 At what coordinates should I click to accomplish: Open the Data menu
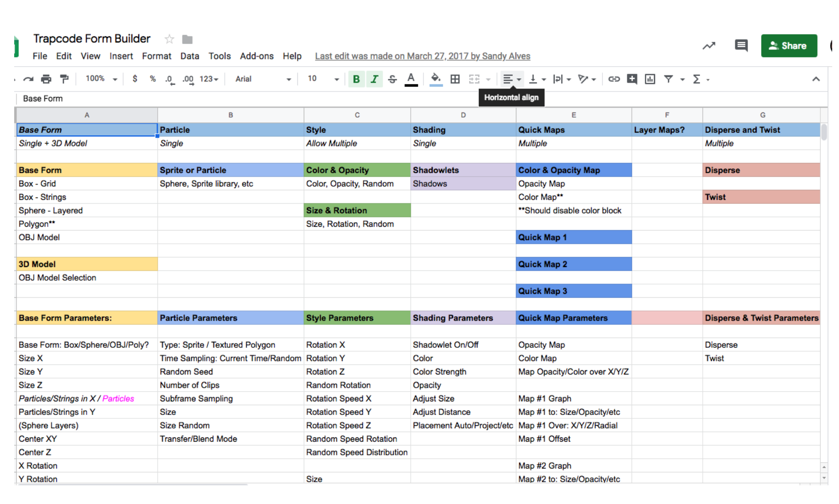[x=190, y=56]
